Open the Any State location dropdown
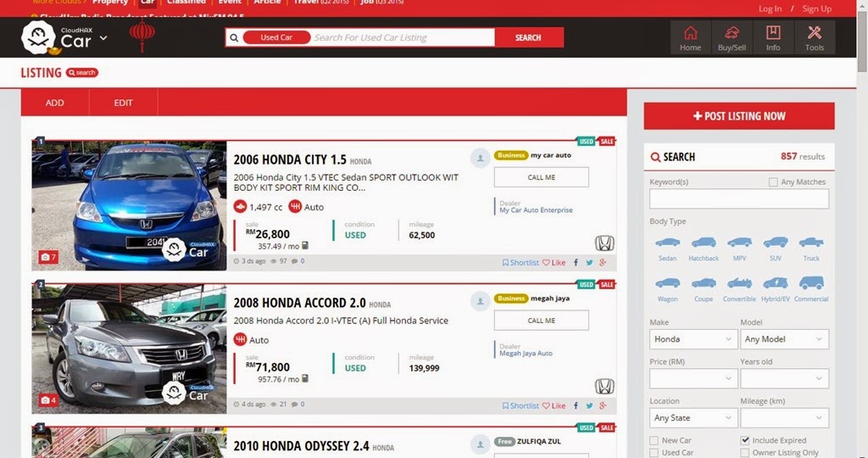 pos(693,417)
